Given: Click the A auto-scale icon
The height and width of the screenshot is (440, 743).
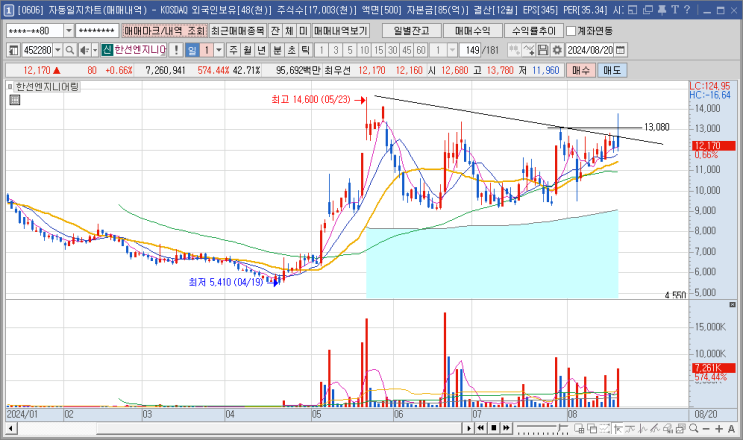Looking at the screenshot, I should coord(731,429).
